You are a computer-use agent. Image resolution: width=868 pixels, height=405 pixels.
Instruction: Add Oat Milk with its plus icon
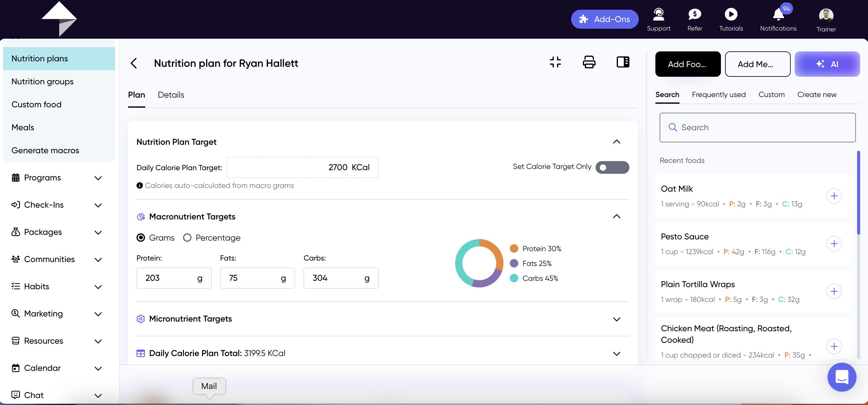(834, 196)
